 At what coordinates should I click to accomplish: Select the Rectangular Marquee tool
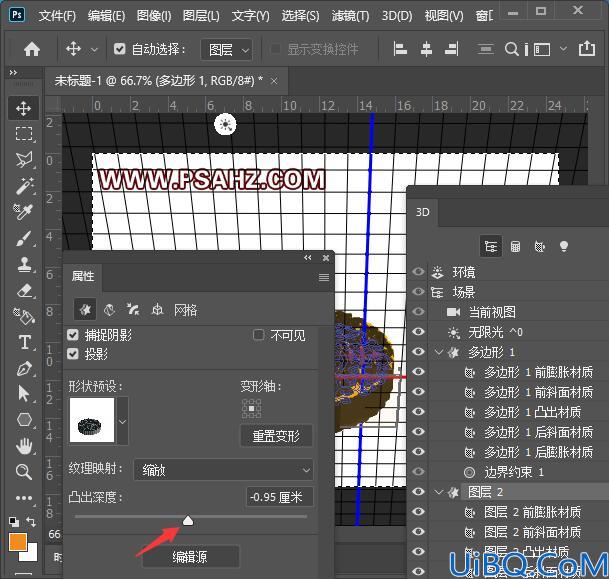24,134
